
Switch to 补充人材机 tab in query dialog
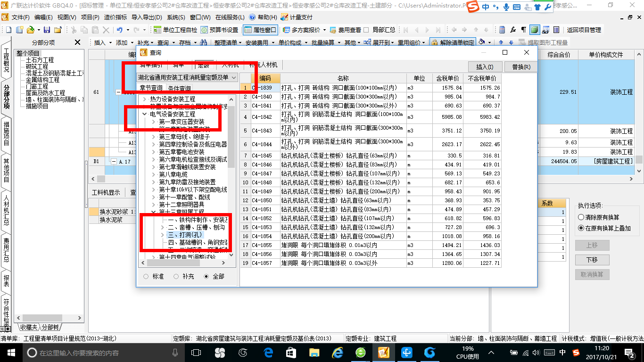pos(264,65)
